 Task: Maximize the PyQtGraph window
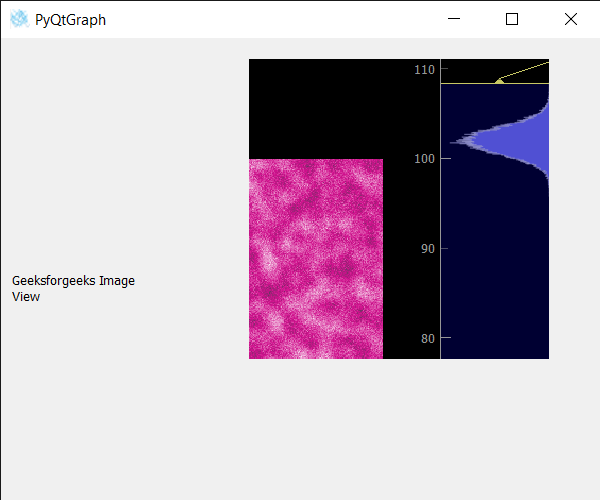(512, 19)
